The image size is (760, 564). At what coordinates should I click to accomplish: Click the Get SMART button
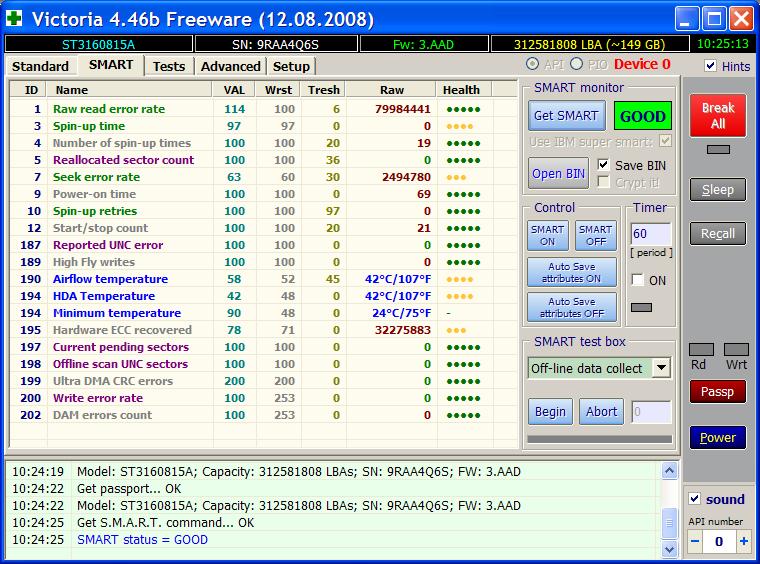566,116
